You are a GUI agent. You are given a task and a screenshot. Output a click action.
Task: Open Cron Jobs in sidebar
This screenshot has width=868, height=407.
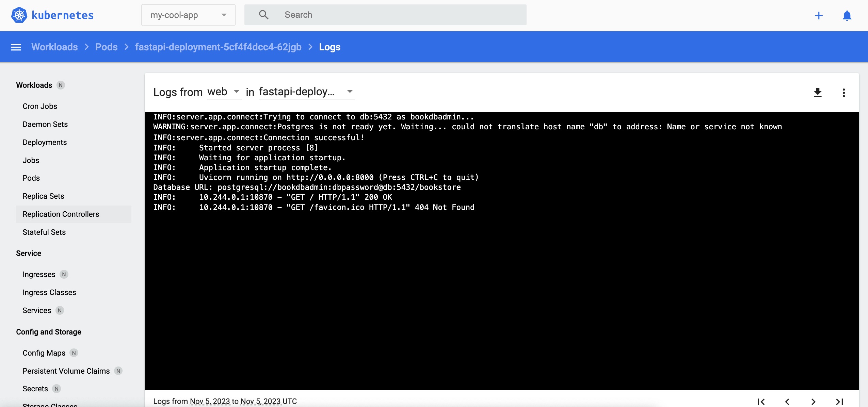[40, 106]
